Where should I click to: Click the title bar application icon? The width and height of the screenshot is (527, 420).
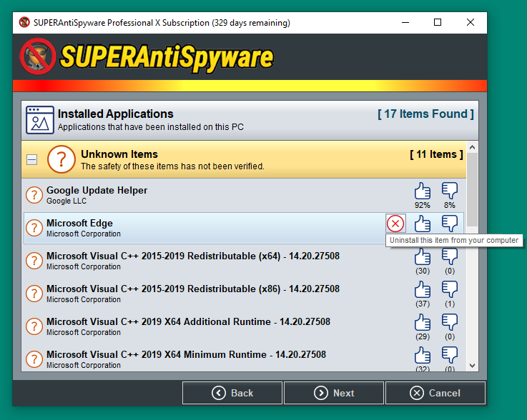coord(24,22)
